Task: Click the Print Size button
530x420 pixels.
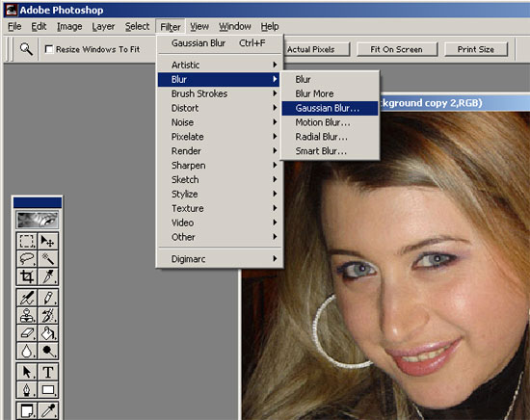Action: point(476,49)
